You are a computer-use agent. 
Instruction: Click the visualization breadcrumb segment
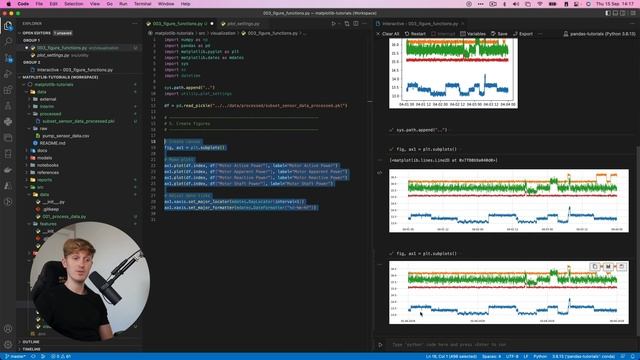click(223, 33)
